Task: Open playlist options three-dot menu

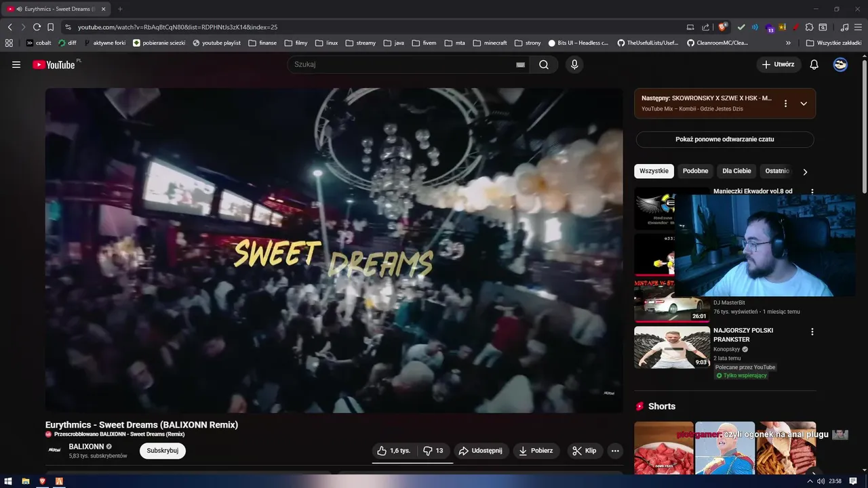Action: 785,104
